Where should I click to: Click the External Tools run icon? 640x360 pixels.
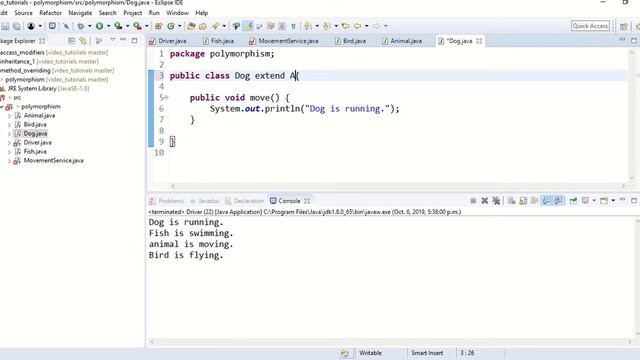[138, 26]
